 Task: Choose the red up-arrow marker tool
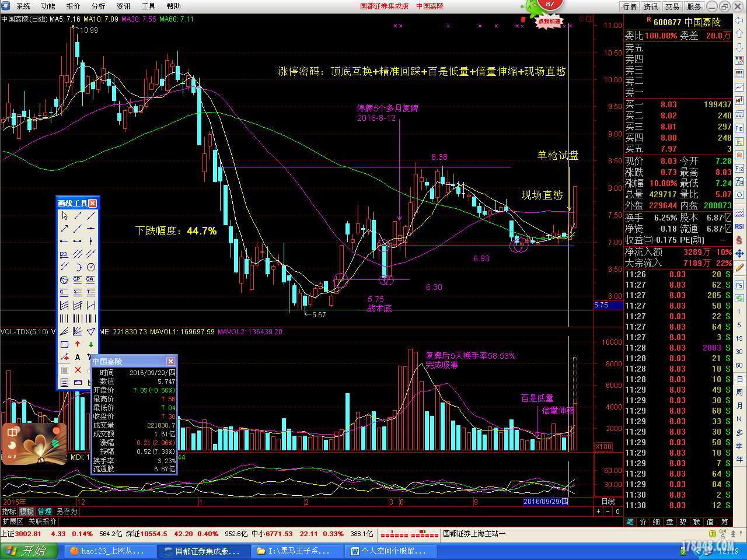(x=78, y=344)
